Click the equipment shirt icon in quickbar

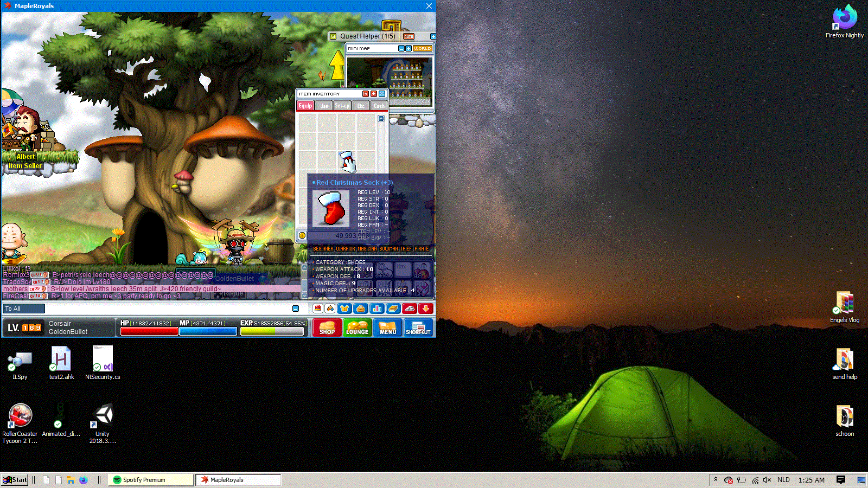[344, 309]
